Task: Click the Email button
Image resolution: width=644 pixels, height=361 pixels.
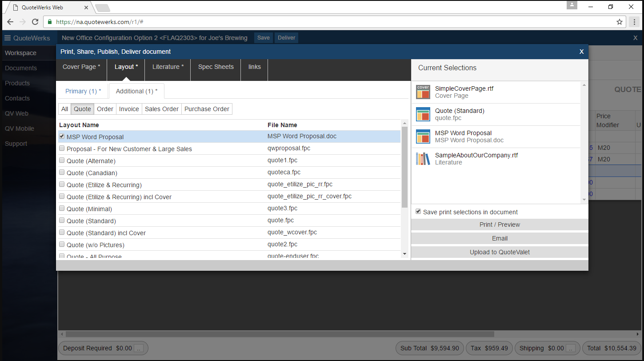Action: tap(500, 238)
